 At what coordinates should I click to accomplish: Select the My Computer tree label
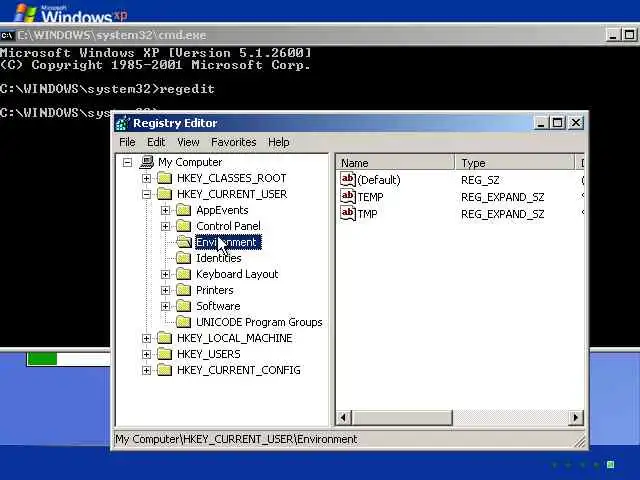tap(190, 162)
